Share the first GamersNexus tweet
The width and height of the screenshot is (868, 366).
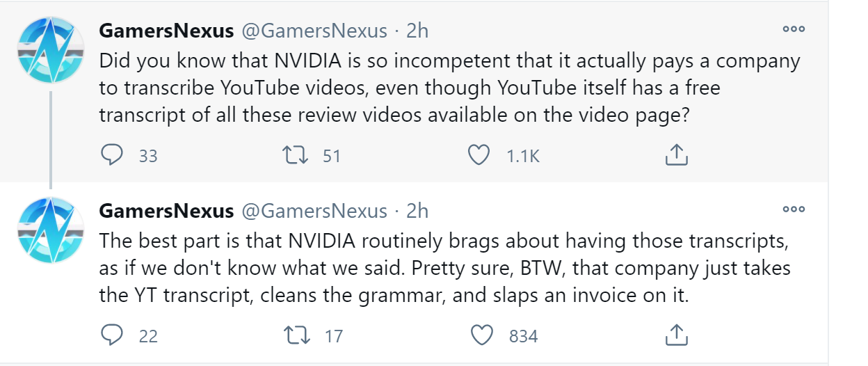pyautogui.click(x=676, y=156)
